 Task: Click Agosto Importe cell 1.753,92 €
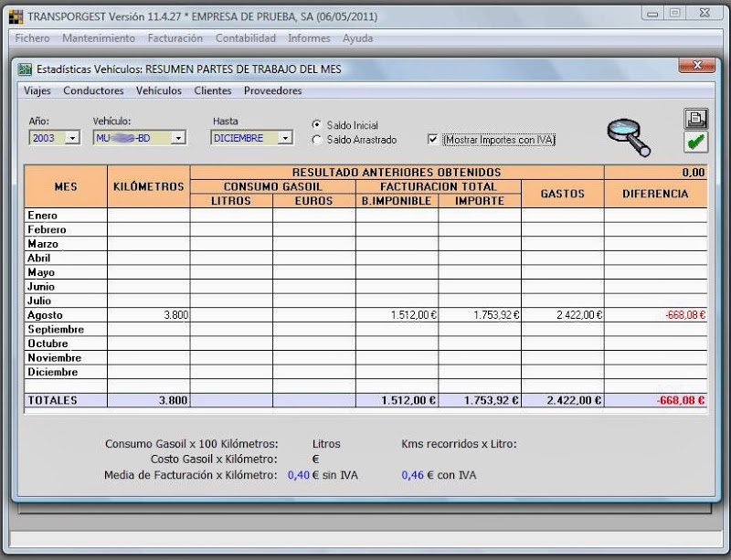(x=480, y=315)
